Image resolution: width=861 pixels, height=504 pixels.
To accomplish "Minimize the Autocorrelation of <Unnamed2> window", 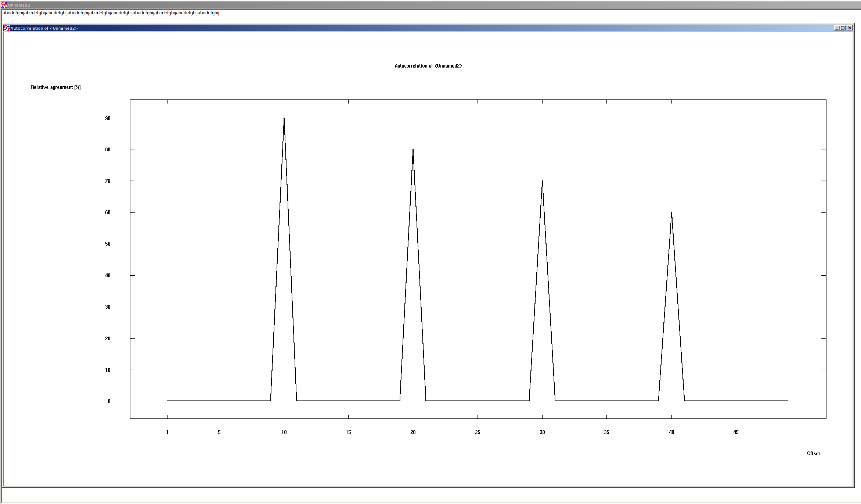I will 837,28.
